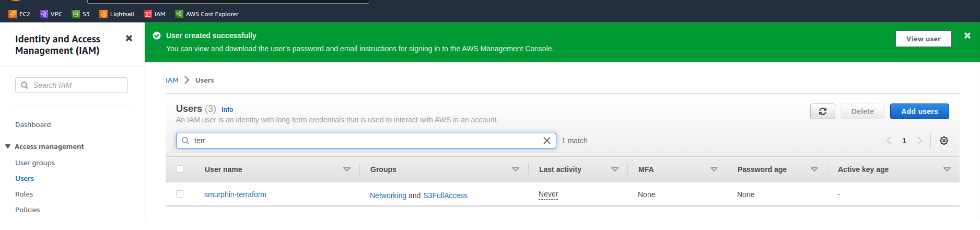Focus the Search IAM field
Image resolution: width=980 pixels, height=230 pixels.
72,85
